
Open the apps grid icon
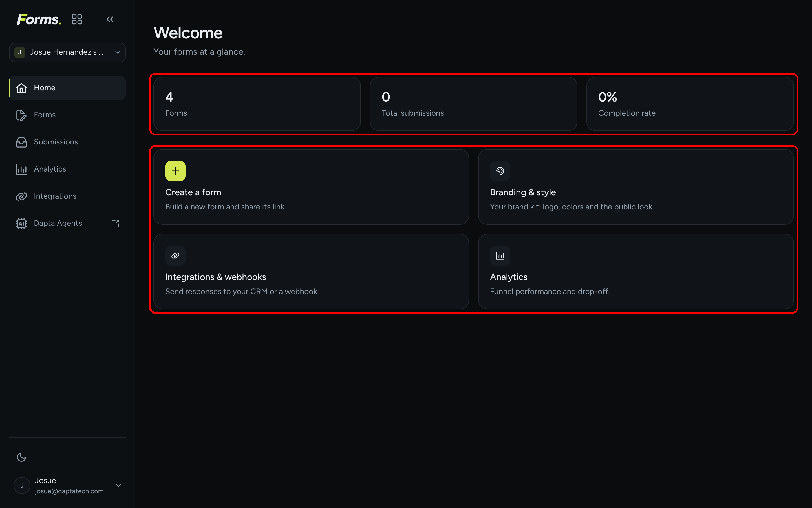point(77,19)
